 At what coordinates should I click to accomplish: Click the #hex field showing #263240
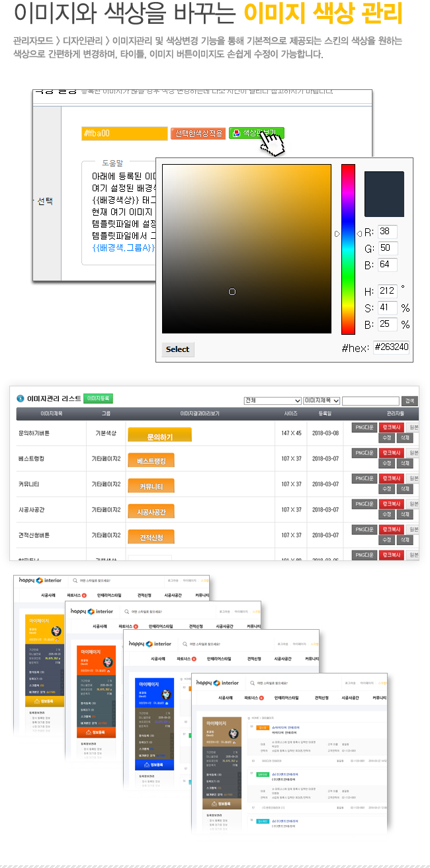coord(391,347)
